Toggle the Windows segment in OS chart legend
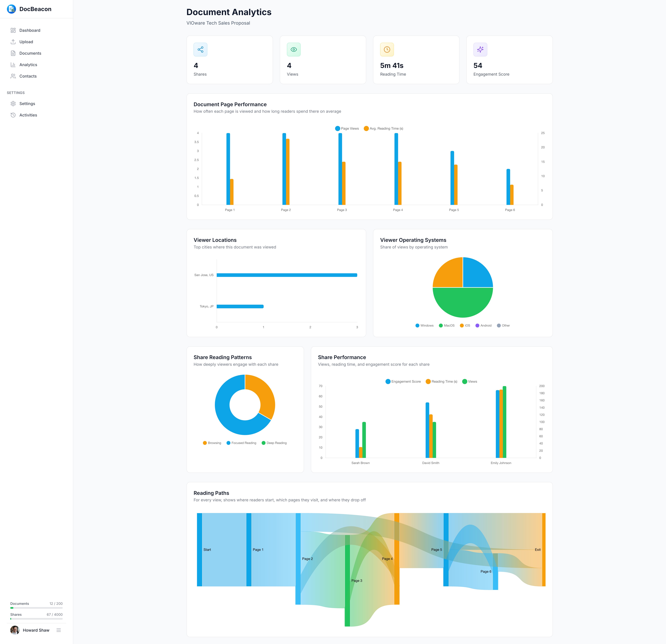The image size is (666, 644). (x=424, y=325)
